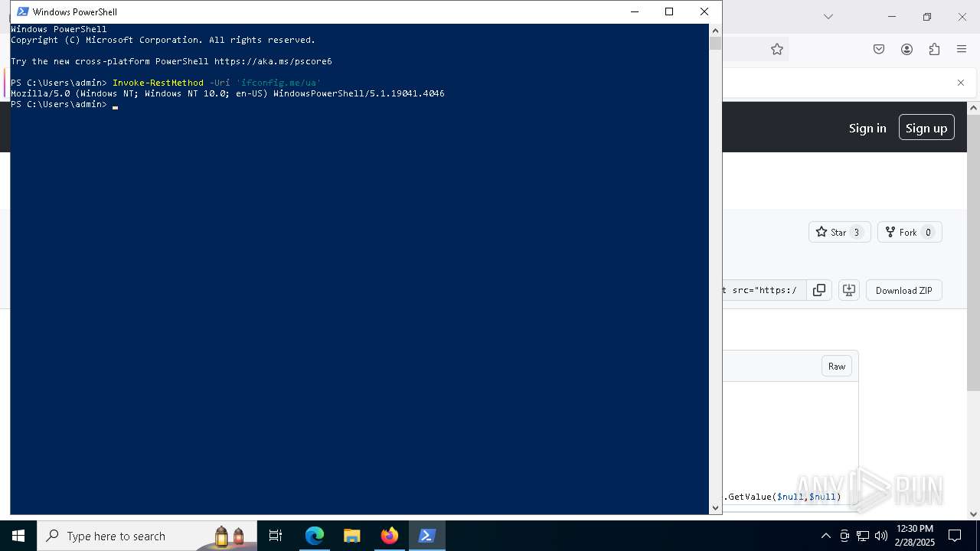The image size is (980, 551).
Task: Open Firefox account profile icon
Action: pos(906,49)
